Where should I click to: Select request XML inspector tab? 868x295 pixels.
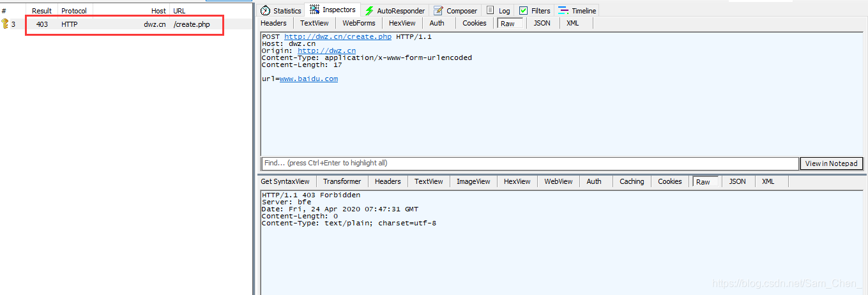click(573, 23)
